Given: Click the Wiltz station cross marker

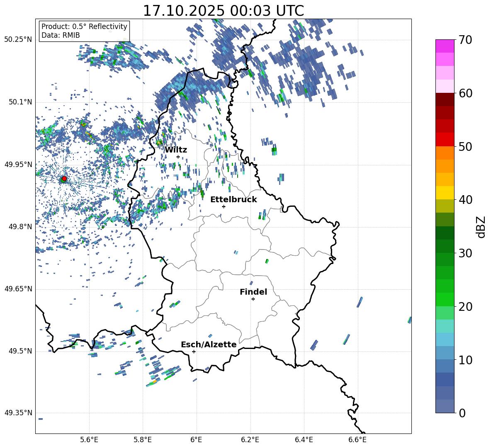Looking at the screenshot, I should (x=178, y=157).
